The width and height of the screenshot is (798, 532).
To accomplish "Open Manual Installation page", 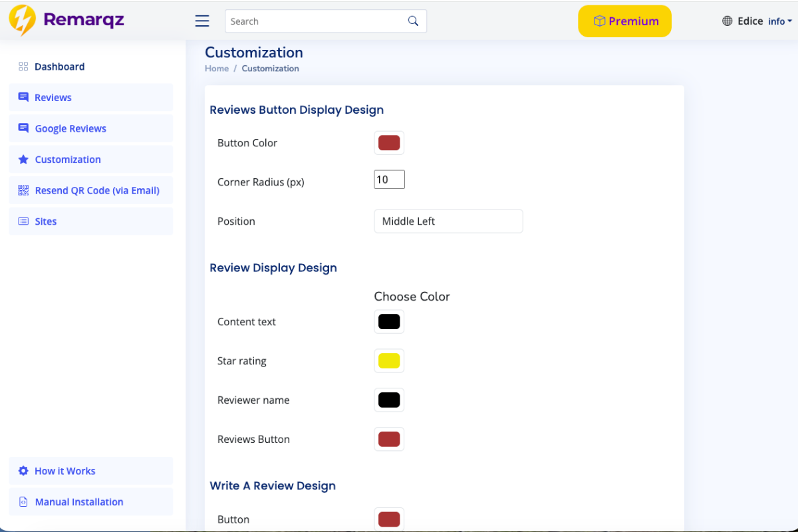I will (x=79, y=502).
